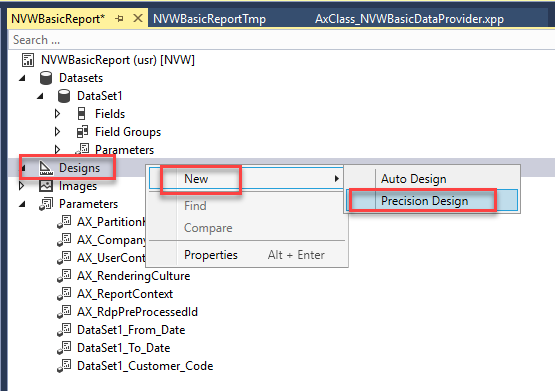The width and height of the screenshot is (555, 391).
Task: Click the Datasets database icon
Action: click(x=46, y=78)
